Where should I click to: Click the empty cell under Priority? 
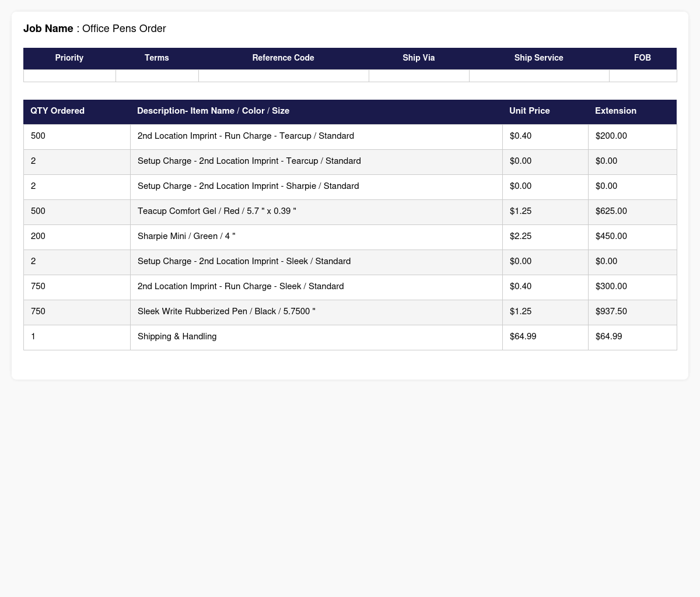[69, 76]
